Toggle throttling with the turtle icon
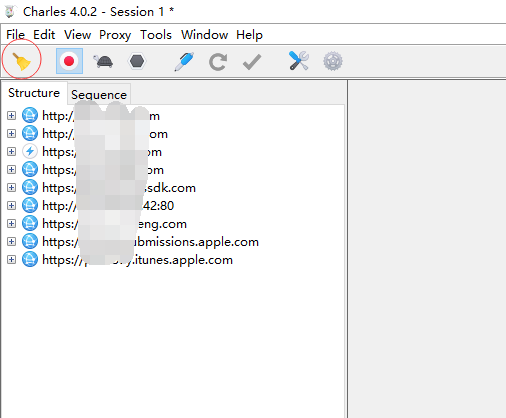The image size is (506, 418). [x=103, y=61]
